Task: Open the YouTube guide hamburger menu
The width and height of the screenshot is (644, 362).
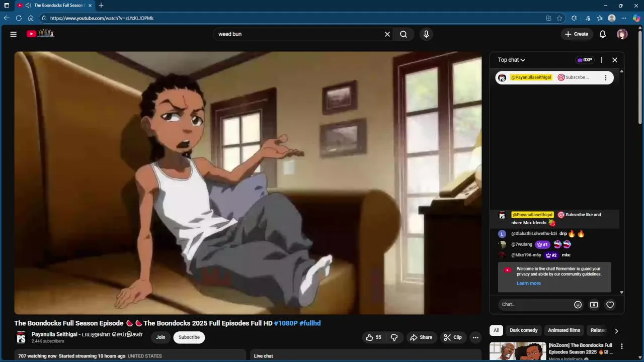Action: 14,34
